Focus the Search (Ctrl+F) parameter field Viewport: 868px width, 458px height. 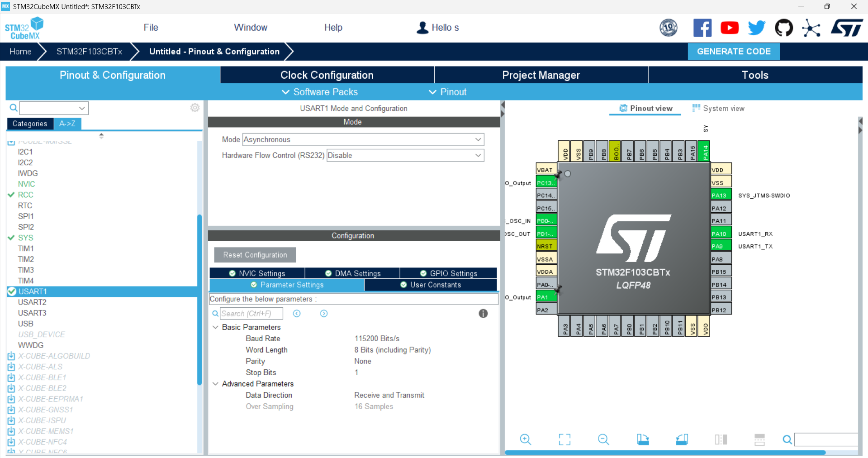[251, 314]
